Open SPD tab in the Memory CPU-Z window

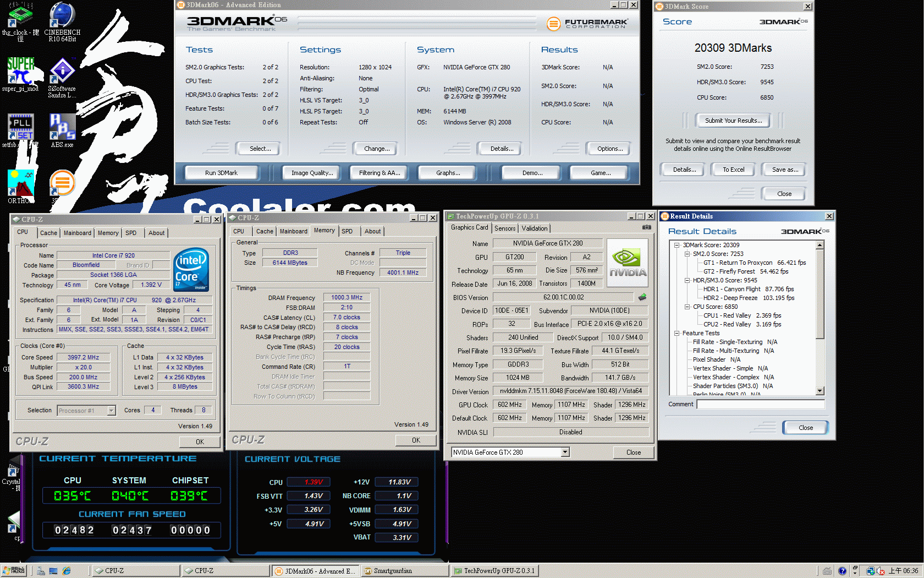click(x=347, y=231)
